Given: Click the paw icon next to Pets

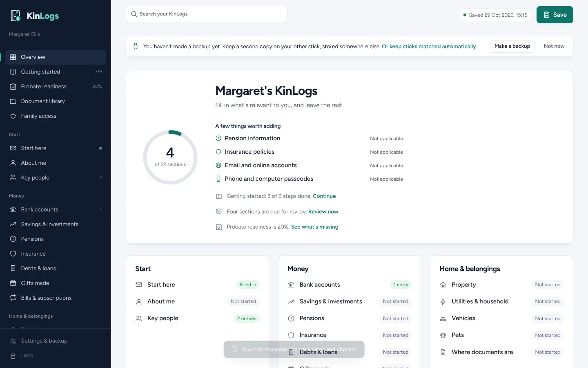Looking at the screenshot, I should click(x=443, y=335).
